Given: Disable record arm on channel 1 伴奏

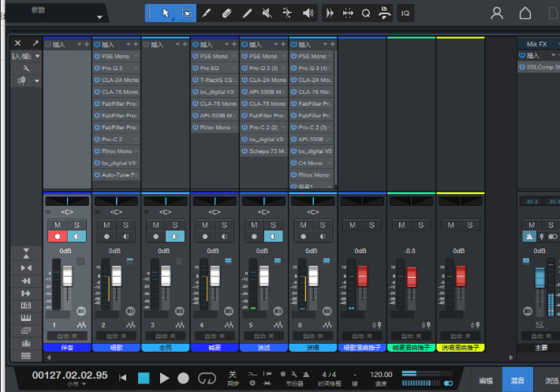Looking at the screenshot, I should tap(58, 237).
